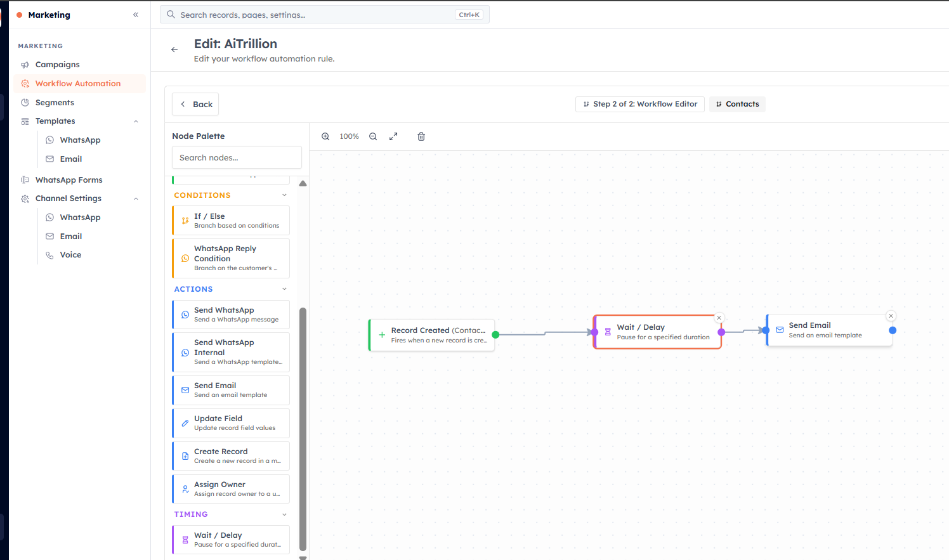
Task: Click Step 2 of 2: Workflow Editor button
Action: [640, 104]
